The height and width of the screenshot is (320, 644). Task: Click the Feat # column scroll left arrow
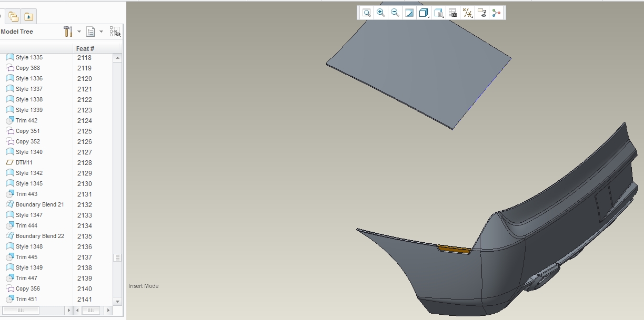point(78,311)
